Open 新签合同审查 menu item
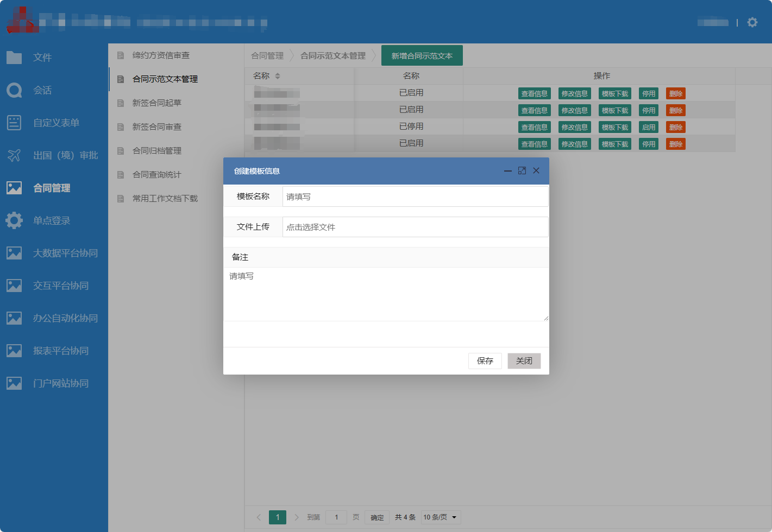This screenshot has height=532, width=772. [x=157, y=127]
